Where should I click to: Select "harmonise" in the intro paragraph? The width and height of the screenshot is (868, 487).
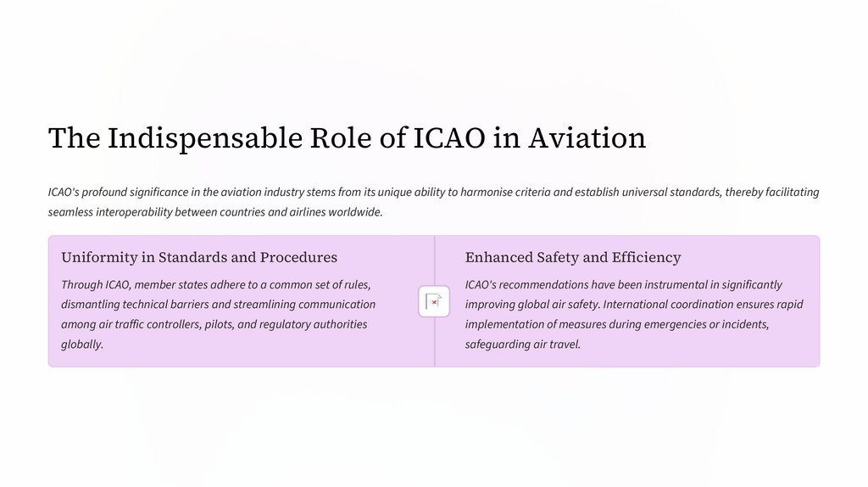517,193
